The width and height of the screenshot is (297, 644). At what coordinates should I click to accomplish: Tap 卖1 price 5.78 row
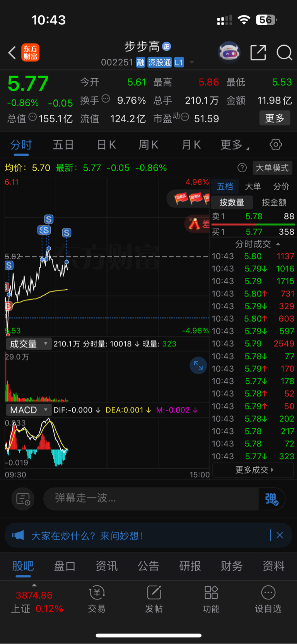253,216
